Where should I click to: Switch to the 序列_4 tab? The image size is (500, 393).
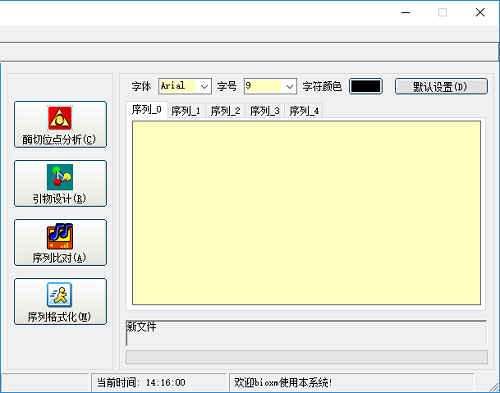(x=304, y=111)
